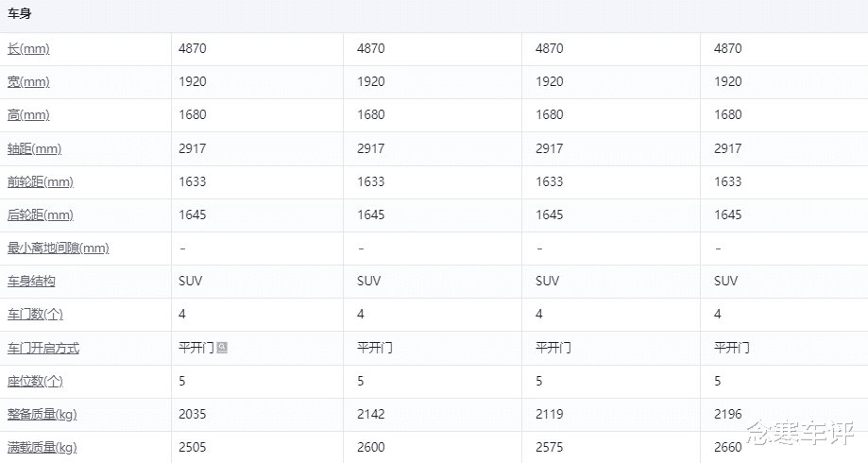This screenshot has width=868, height=463.
Task: Click the 前轮距(mm) link
Action: point(40,182)
